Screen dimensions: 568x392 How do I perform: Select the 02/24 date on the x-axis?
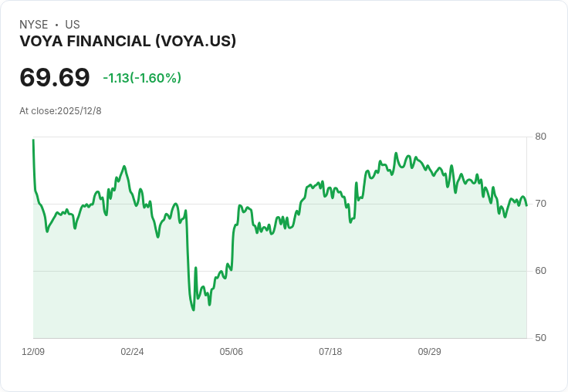pos(132,352)
